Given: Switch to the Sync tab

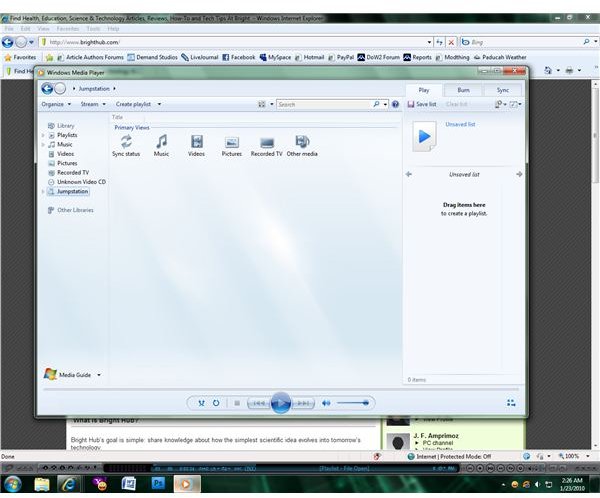Looking at the screenshot, I should tap(503, 90).
